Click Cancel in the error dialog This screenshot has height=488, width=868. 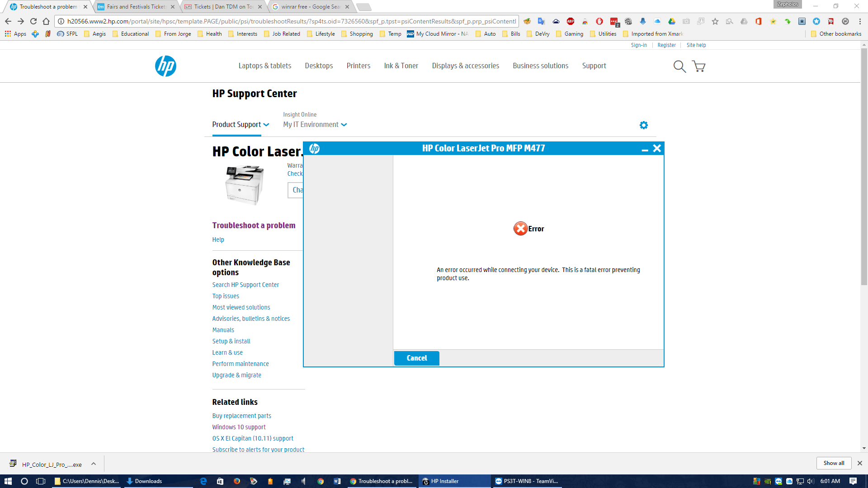[416, 358]
